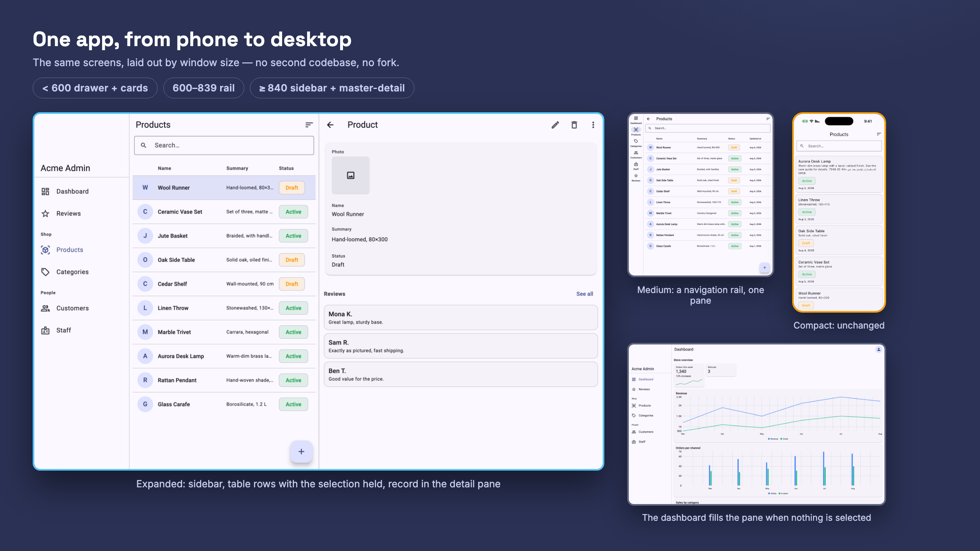This screenshot has width=980, height=551.
Task: Click the L avatar of Linen Throw row
Action: tap(145, 308)
